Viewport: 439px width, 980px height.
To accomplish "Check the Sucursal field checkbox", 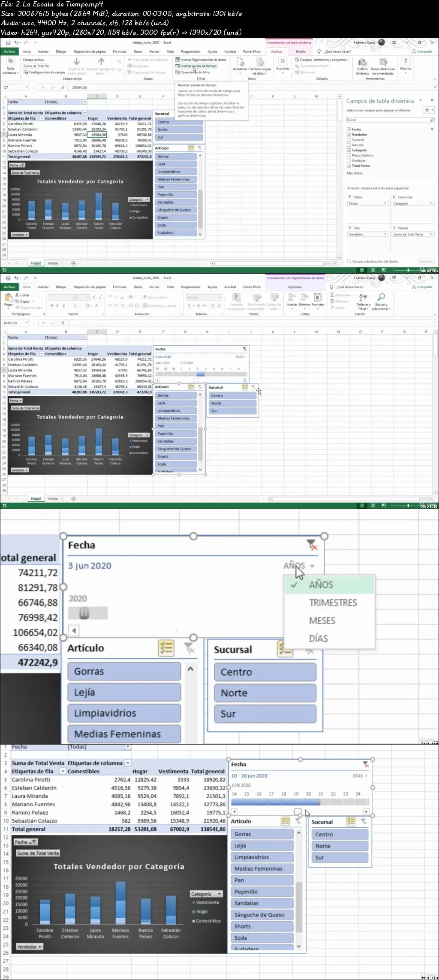I will point(349,140).
